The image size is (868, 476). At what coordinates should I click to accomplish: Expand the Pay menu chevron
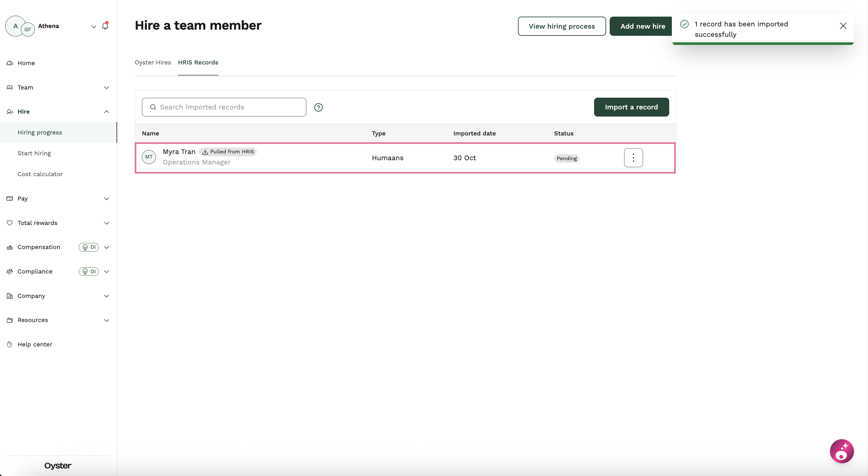tap(106, 199)
